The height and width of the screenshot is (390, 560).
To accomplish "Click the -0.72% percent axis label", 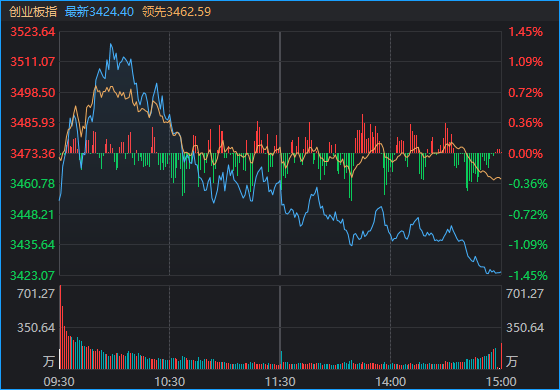I will (x=528, y=215).
